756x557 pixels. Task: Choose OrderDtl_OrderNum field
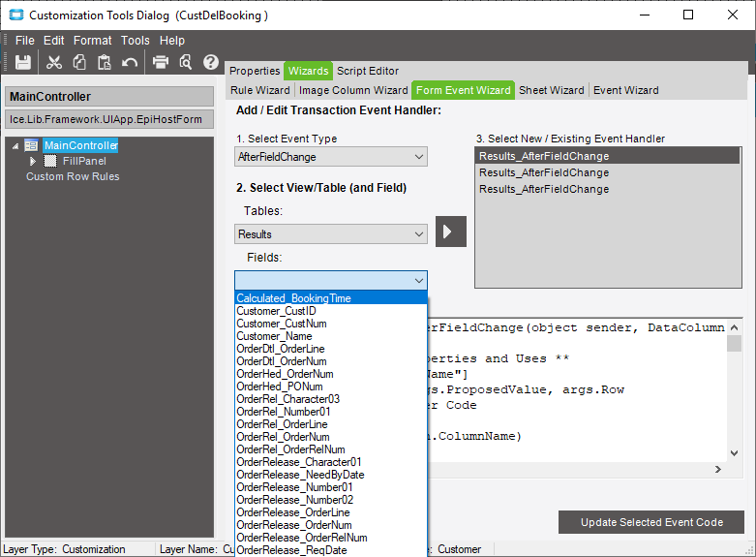[331, 361]
